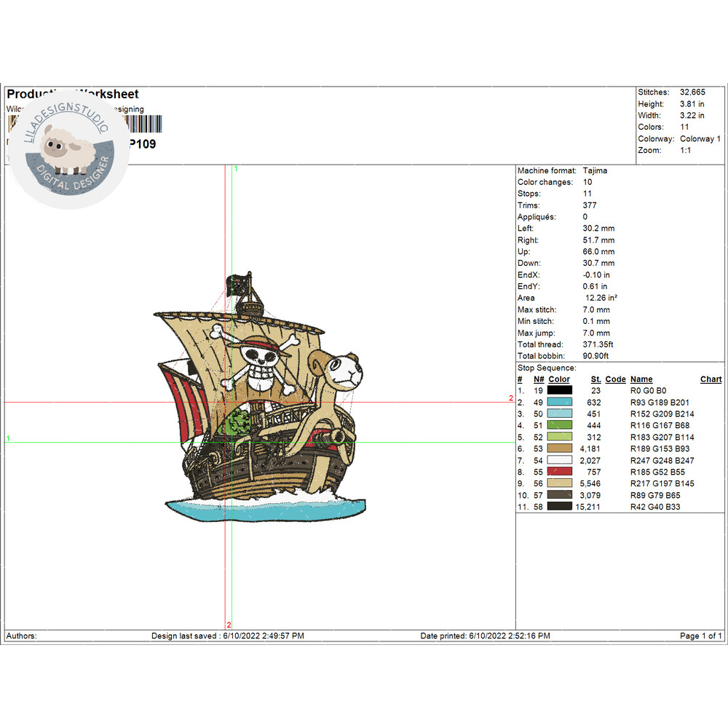Select the green swatch for thread 51

coord(560,425)
